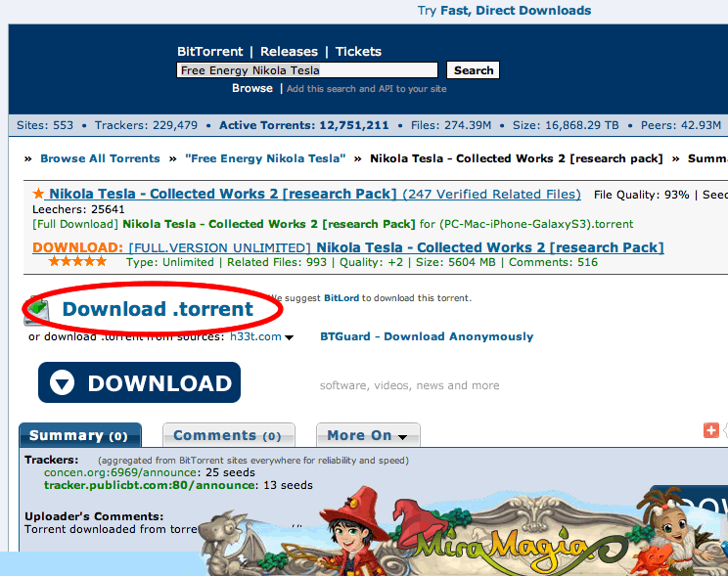Click the orange star beside Nikola Tesla title

pos(38,193)
